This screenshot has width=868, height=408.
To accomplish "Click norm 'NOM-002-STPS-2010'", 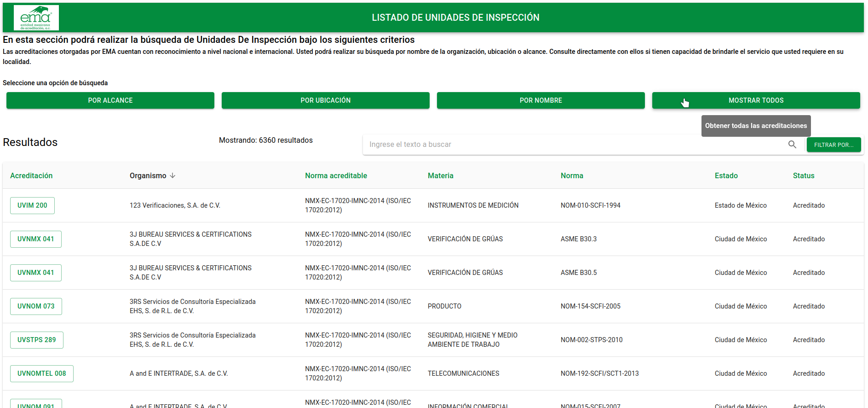I will tap(592, 340).
